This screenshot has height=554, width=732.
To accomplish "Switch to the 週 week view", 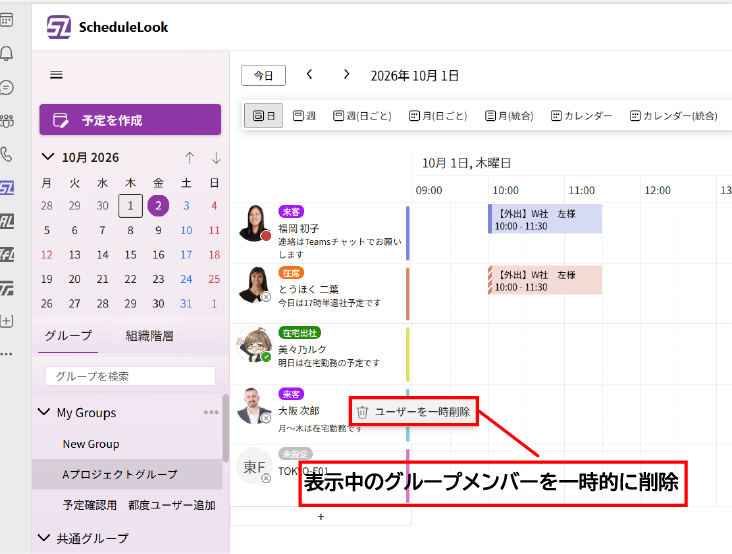I will 304,116.
